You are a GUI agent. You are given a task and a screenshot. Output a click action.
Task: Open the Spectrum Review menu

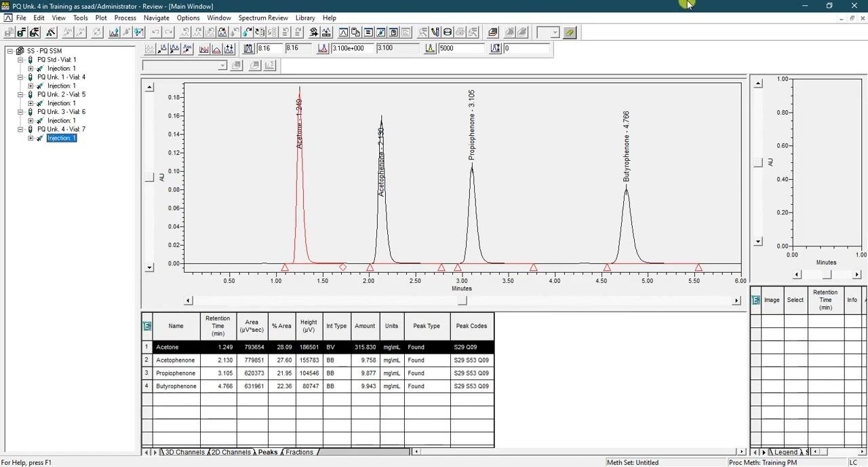263,18
